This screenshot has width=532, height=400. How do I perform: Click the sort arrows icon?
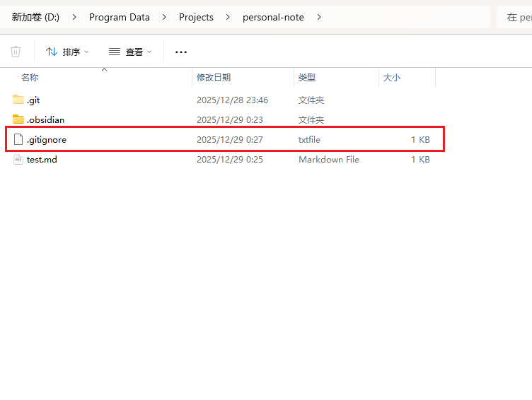[51, 52]
